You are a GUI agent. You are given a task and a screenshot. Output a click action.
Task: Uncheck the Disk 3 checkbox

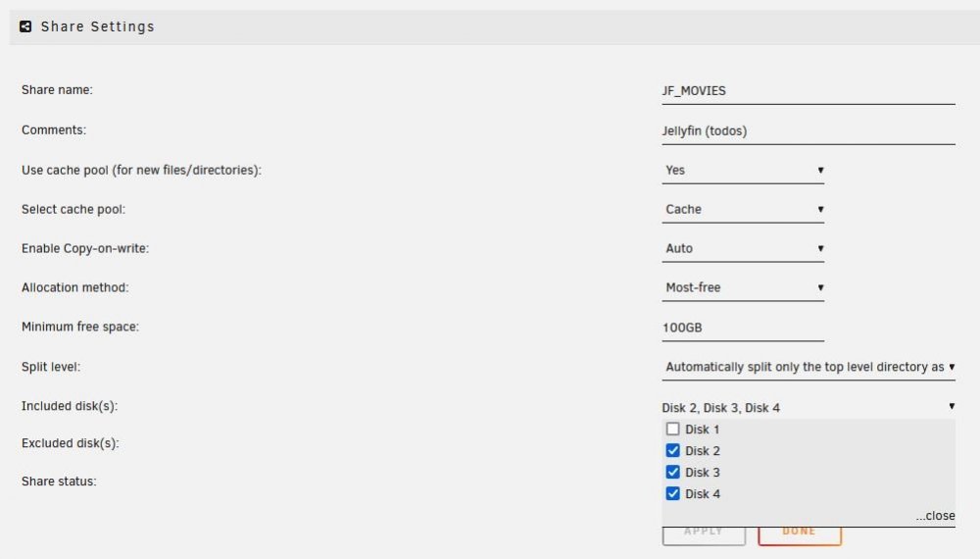[x=672, y=472]
